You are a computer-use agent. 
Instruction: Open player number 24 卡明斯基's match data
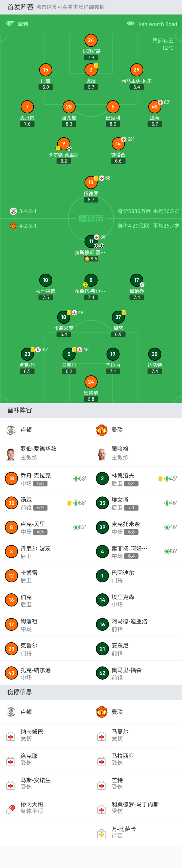[x=91, y=41]
